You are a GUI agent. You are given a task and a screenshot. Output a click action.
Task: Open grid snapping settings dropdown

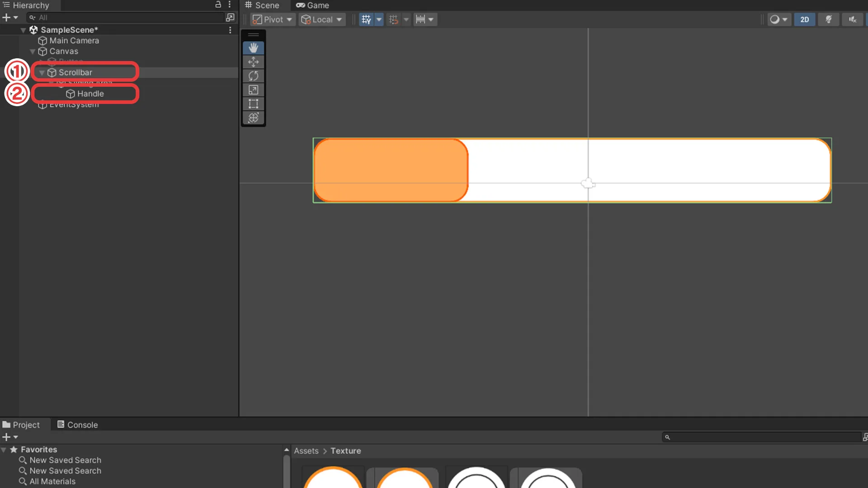[406, 19]
